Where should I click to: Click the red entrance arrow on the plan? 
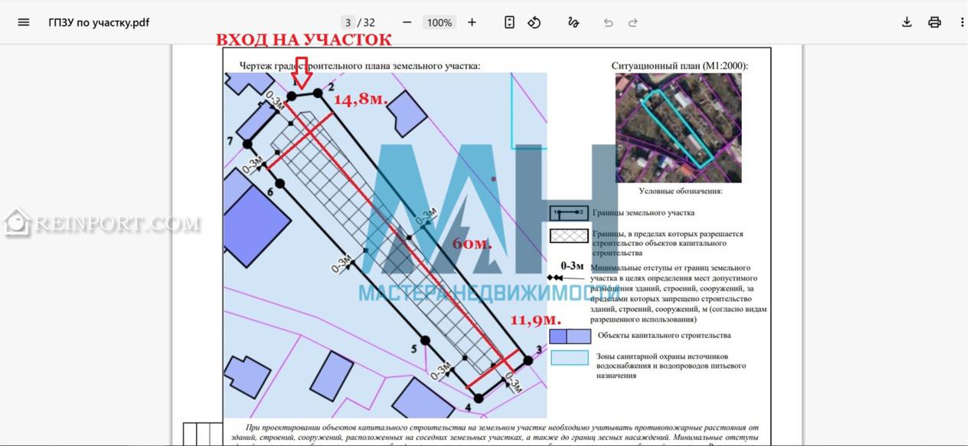point(302,72)
